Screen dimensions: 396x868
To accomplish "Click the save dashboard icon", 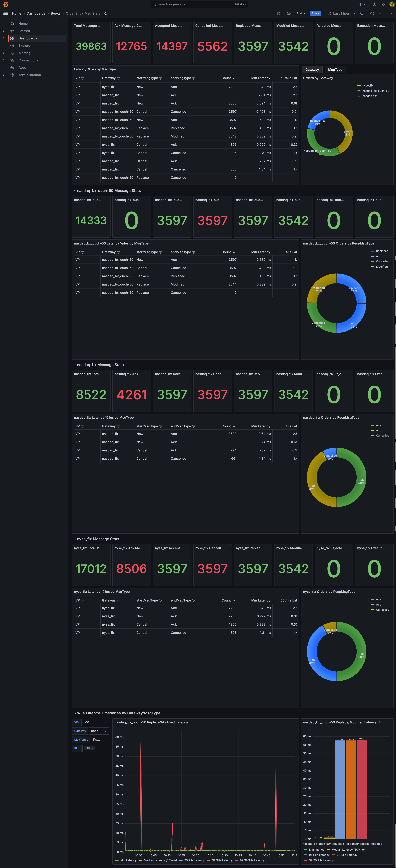I will (x=279, y=14).
